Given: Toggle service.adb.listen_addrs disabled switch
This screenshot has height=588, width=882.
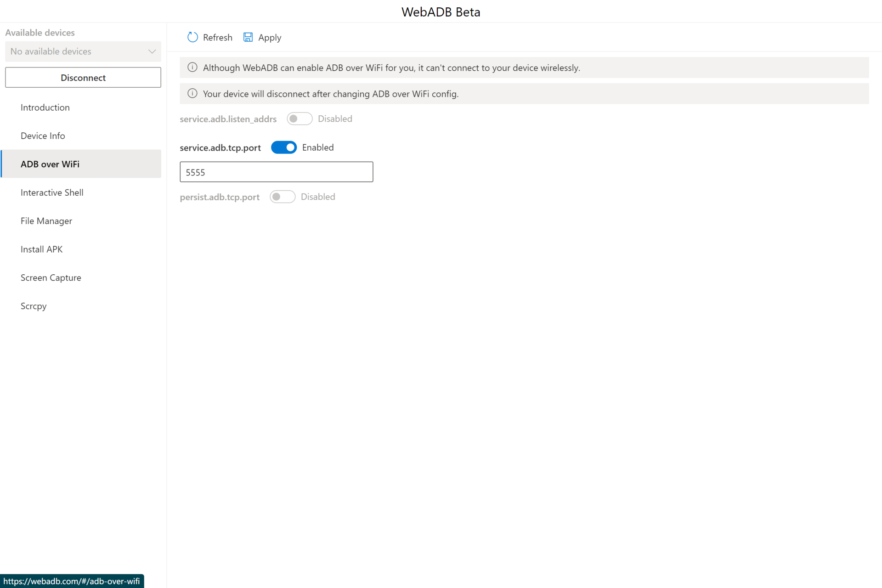Looking at the screenshot, I should click(x=299, y=118).
